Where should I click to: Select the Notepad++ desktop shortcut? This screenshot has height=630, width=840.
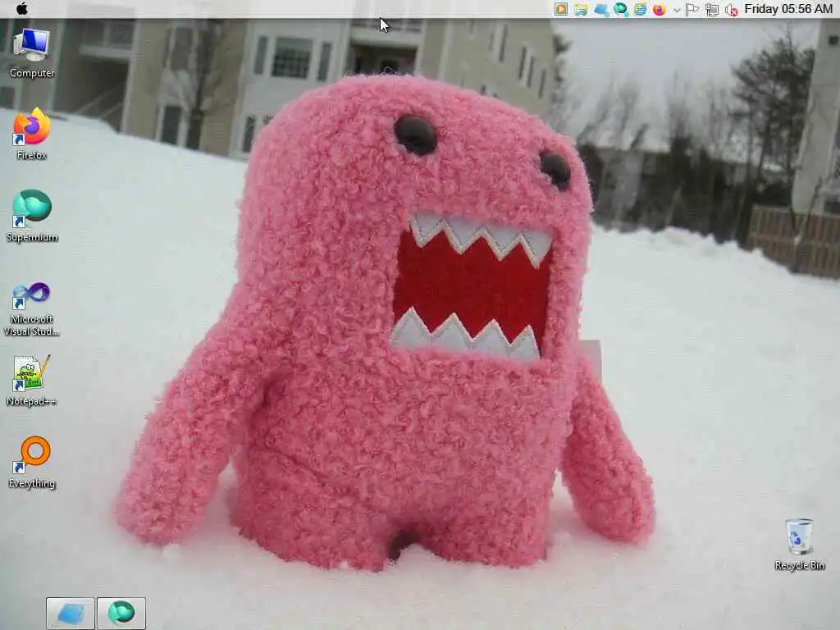32,381
